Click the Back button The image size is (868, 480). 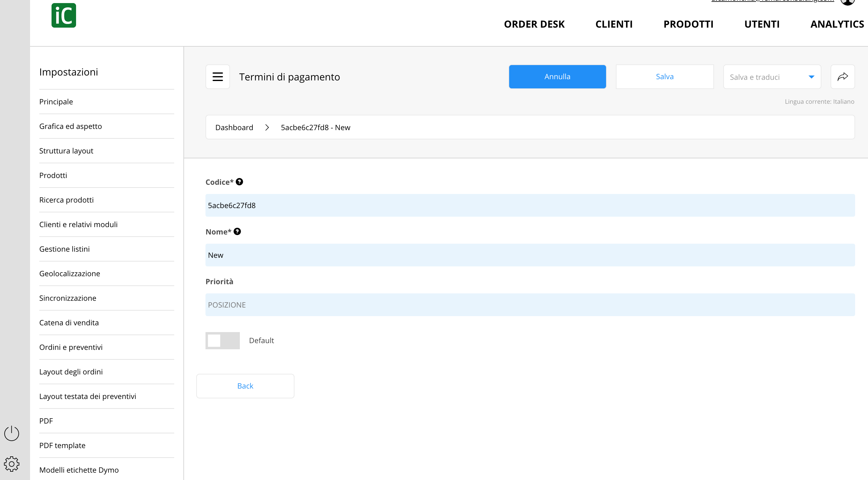tap(245, 386)
